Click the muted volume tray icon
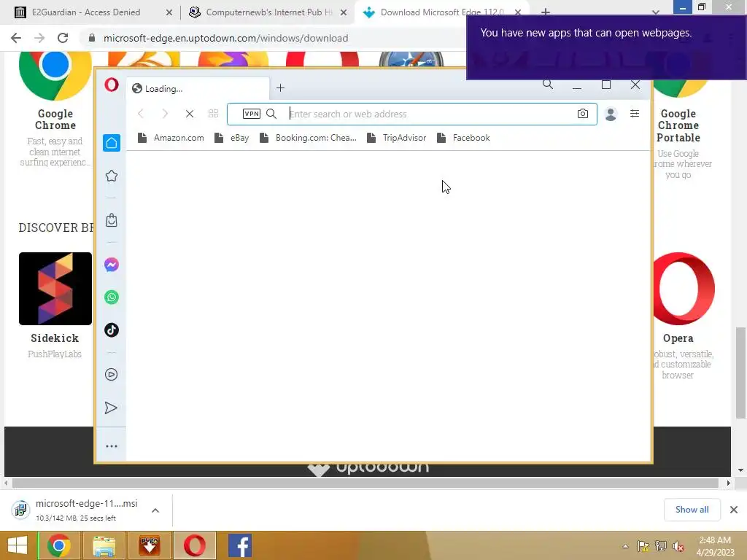Image resolution: width=747 pixels, height=560 pixels. tap(678, 546)
